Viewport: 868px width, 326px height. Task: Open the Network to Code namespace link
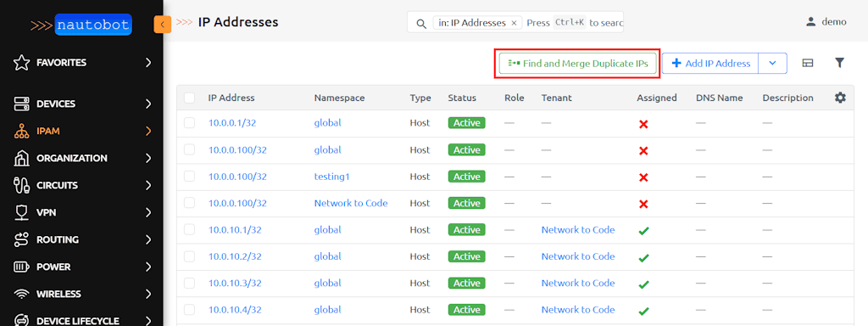(x=351, y=203)
